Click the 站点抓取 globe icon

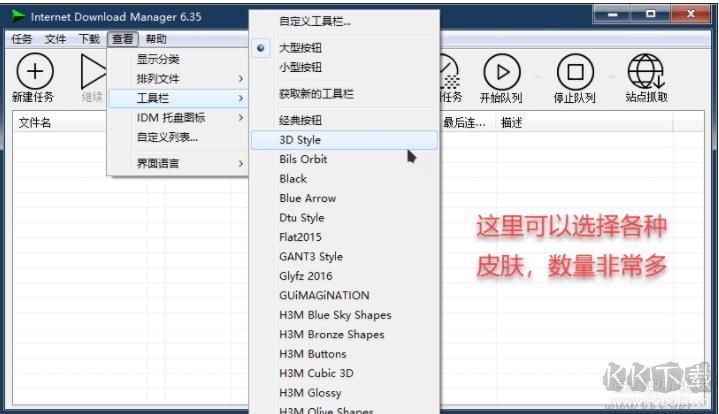click(646, 72)
